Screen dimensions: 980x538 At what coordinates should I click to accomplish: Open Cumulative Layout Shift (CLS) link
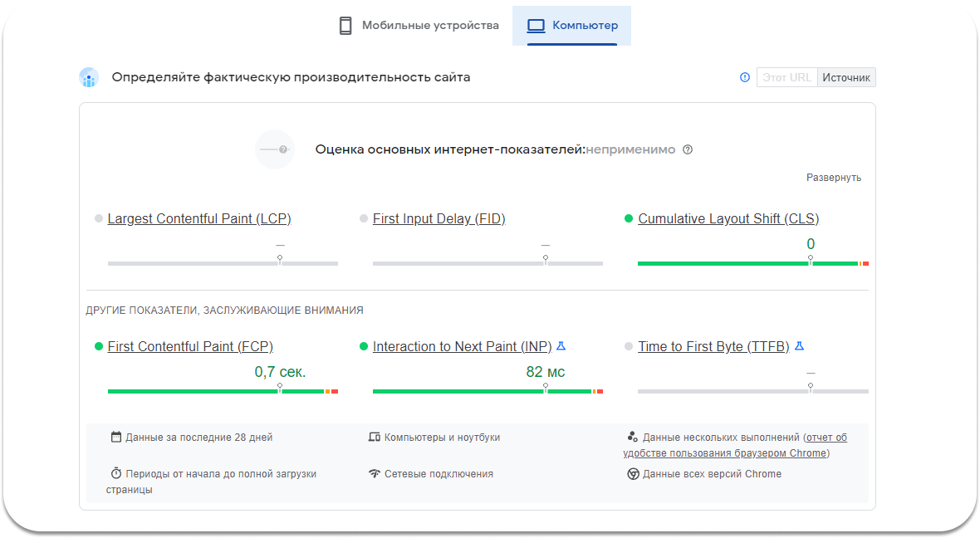[x=728, y=219]
